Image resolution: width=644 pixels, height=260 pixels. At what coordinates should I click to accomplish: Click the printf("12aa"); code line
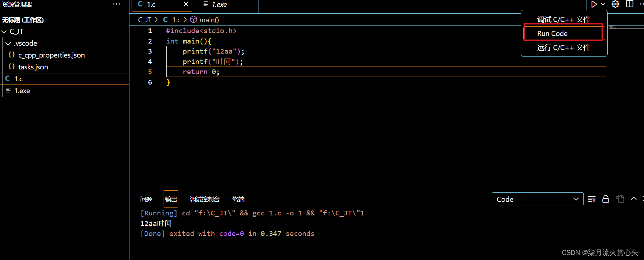pyautogui.click(x=214, y=51)
